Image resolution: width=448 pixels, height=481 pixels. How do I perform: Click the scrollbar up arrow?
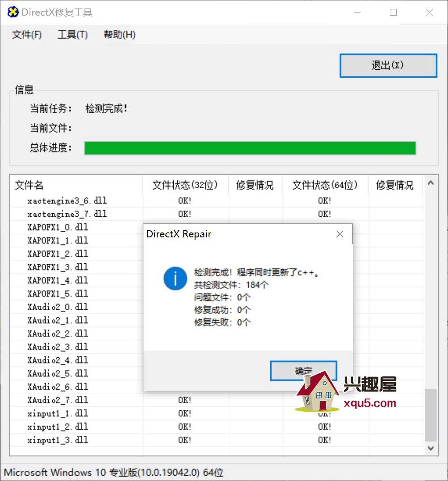pos(431,183)
